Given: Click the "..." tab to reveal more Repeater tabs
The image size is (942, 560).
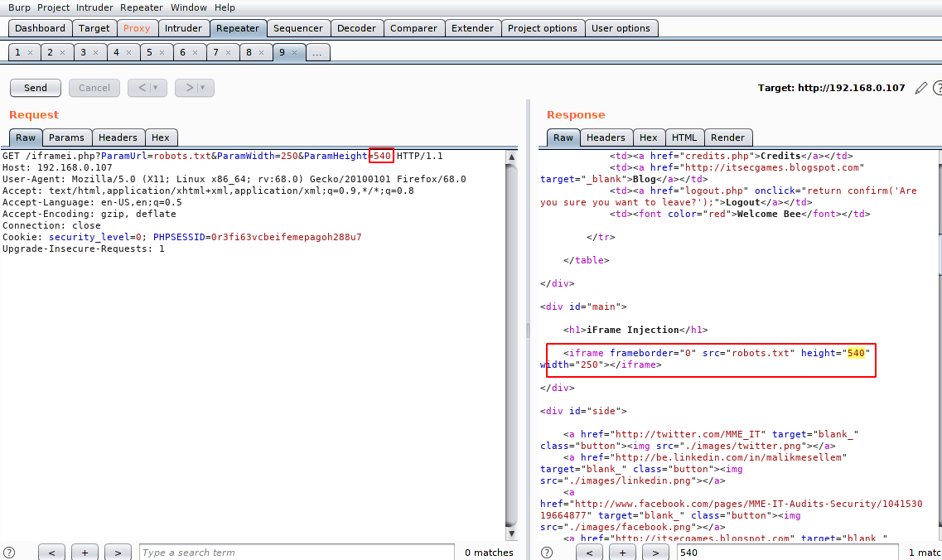Looking at the screenshot, I should click(x=317, y=51).
